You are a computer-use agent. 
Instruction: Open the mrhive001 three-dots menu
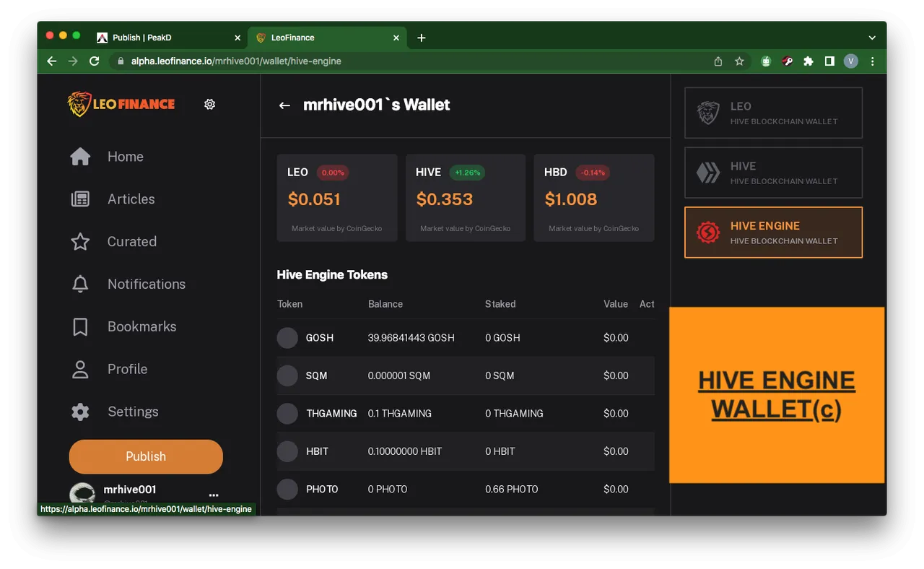(x=214, y=495)
